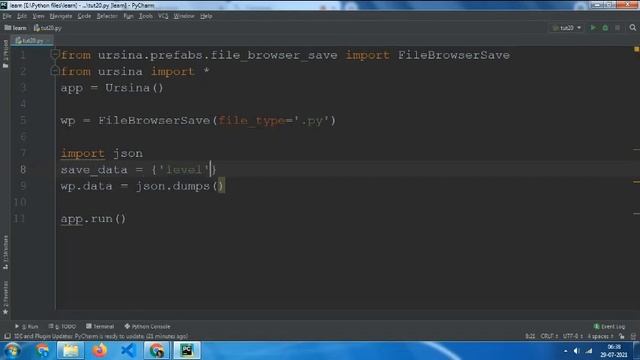Open Visual Studio Code from the taskbar

coord(128,351)
